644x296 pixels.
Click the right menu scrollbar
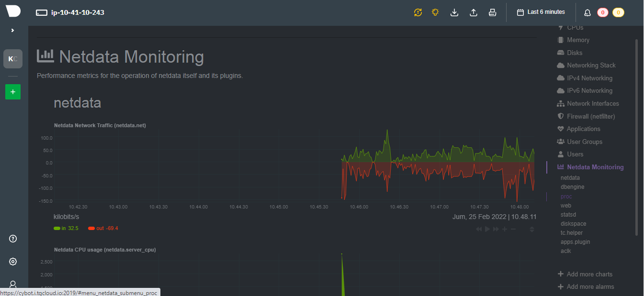click(636, 137)
